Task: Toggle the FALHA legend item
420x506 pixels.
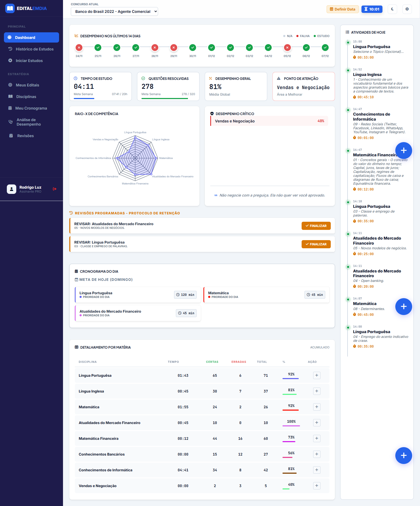Action: click(x=303, y=36)
